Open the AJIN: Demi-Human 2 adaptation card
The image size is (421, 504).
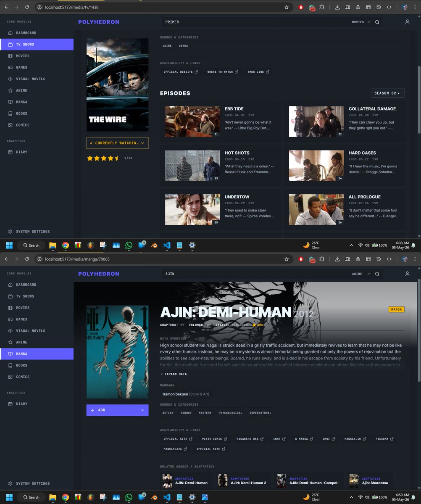(242, 481)
